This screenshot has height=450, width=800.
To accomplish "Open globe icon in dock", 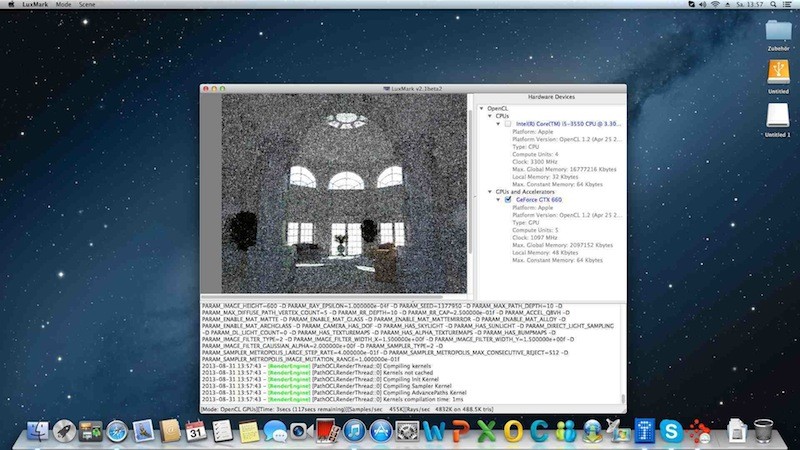I will 592,431.
